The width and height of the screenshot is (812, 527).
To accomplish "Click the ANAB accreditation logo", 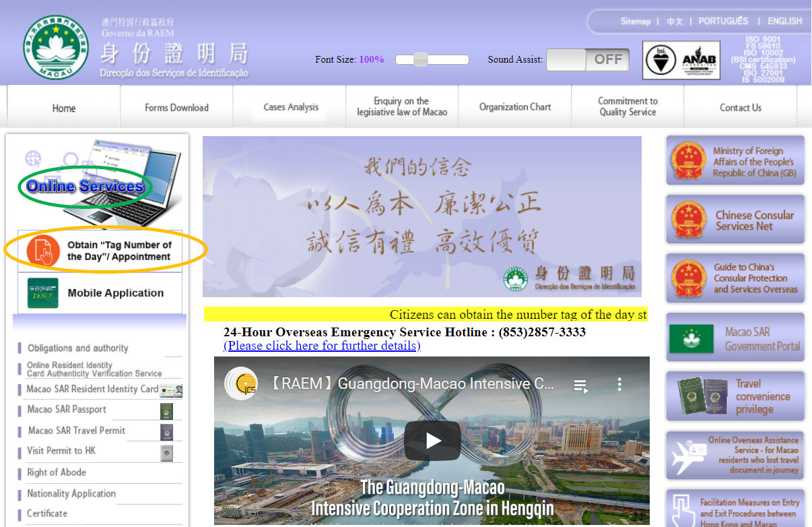I will 699,61.
